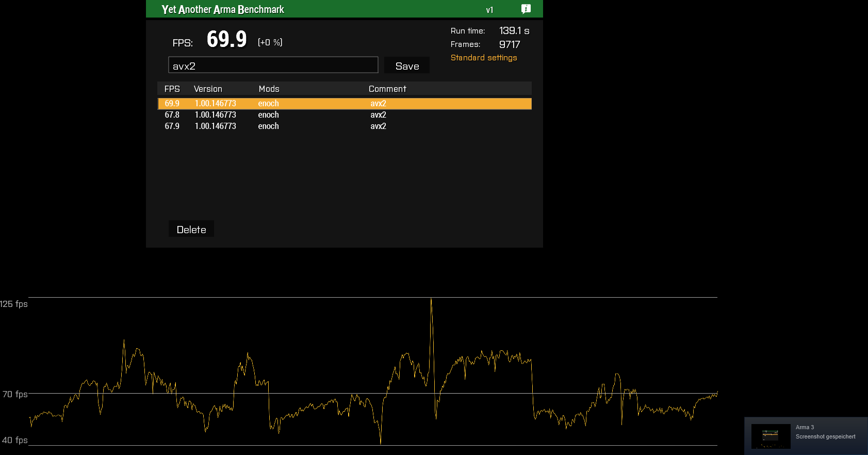Click version 1.00.146773 in the 67.8 row
Viewport: 868px width, 455px height.
[215, 115]
